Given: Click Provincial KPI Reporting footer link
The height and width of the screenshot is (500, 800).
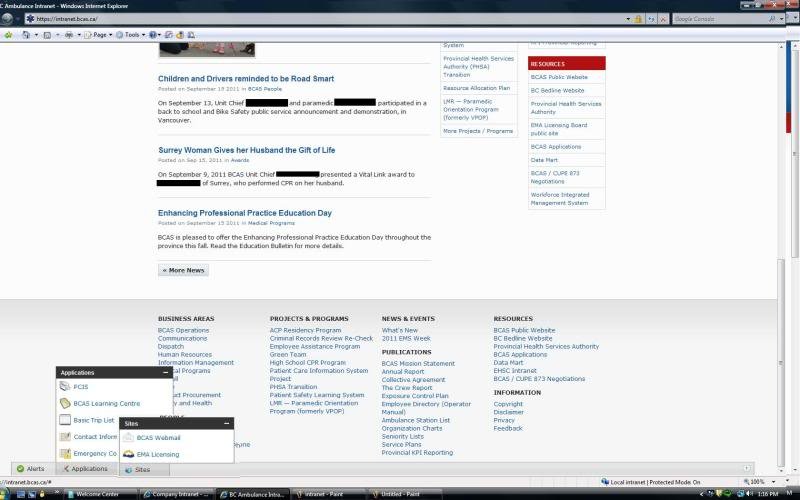Looking at the screenshot, I should coord(417,453).
